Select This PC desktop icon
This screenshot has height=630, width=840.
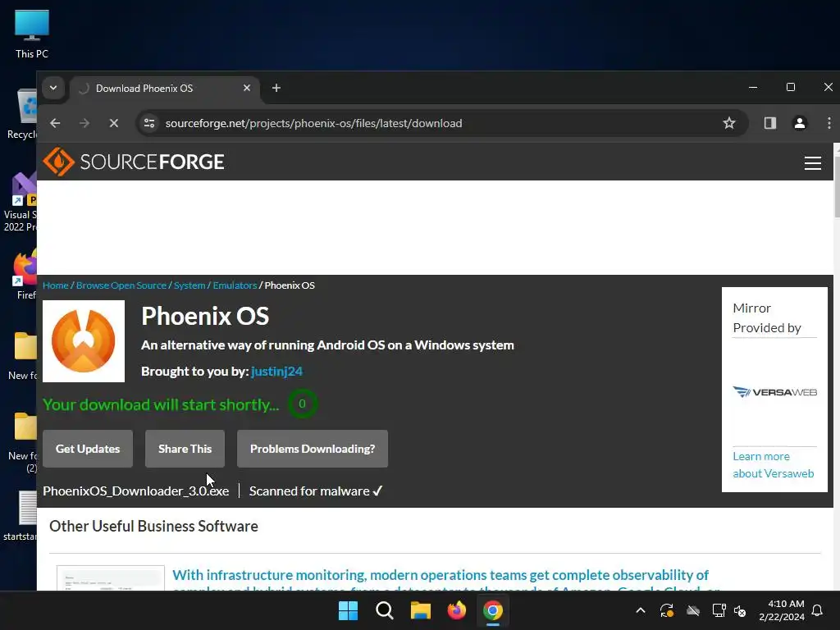tap(32, 34)
